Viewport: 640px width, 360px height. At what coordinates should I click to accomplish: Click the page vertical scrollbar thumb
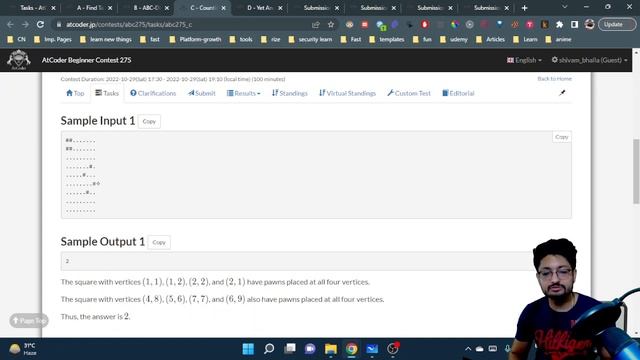point(636,171)
